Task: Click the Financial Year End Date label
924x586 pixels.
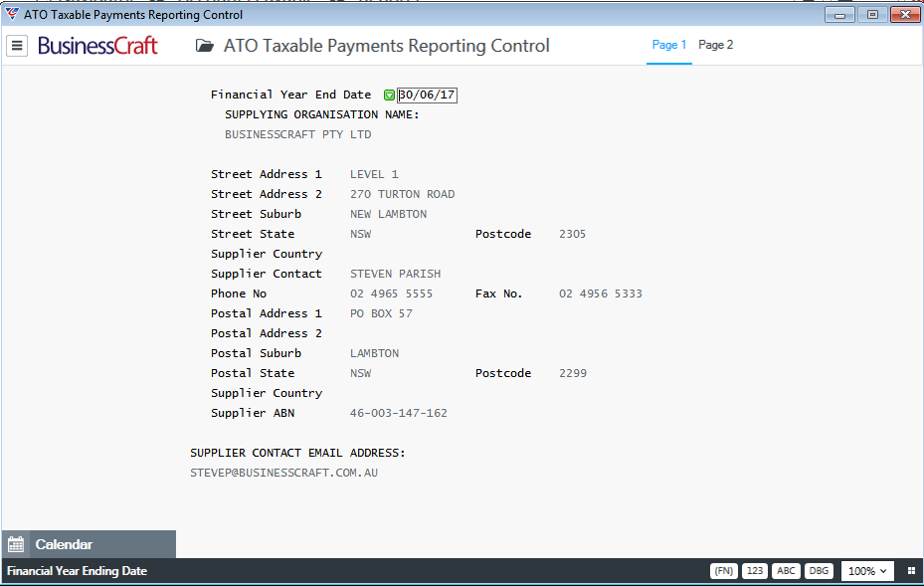Action: [291, 95]
